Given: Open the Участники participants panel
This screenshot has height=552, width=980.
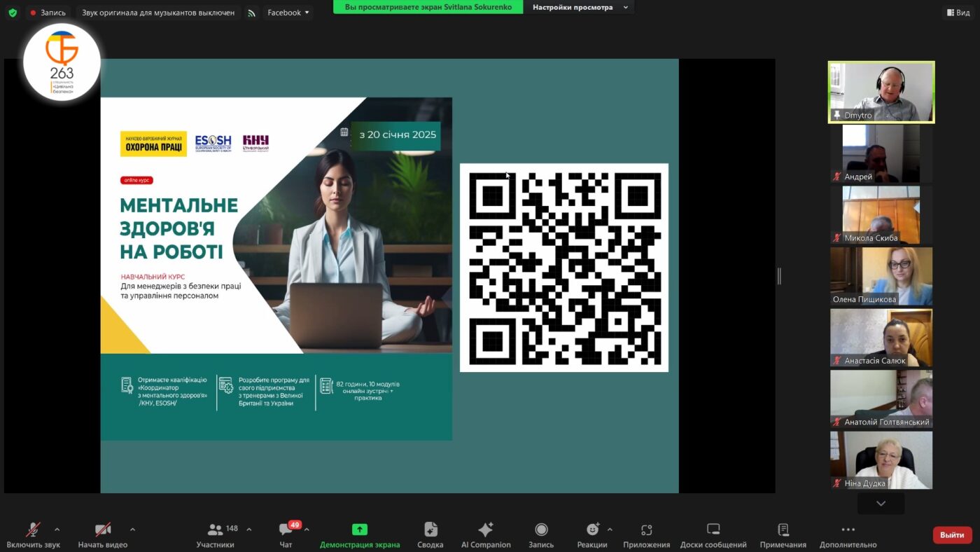Looking at the screenshot, I should tap(216, 535).
